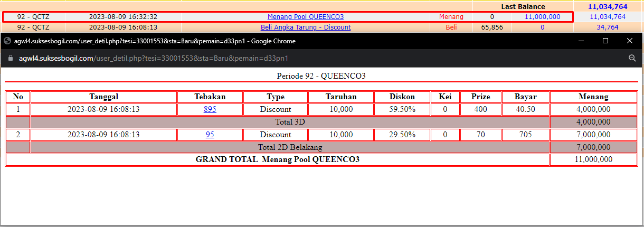Click the Diskon column header

pyautogui.click(x=402, y=97)
